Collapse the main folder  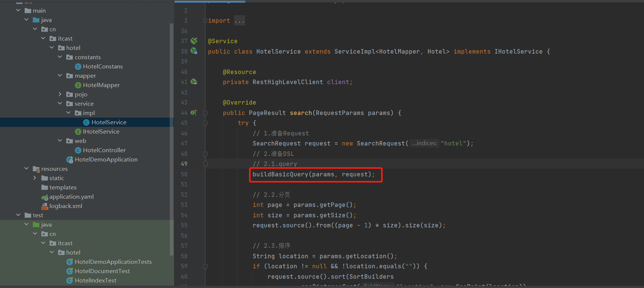(x=18, y=10)
